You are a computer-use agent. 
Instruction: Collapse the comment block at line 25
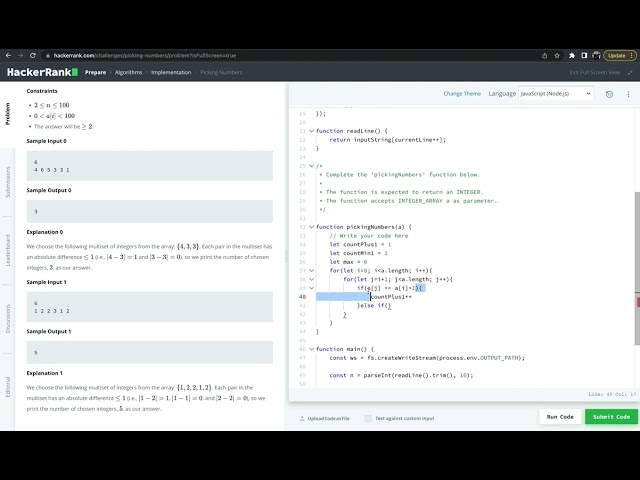(311, 166)
